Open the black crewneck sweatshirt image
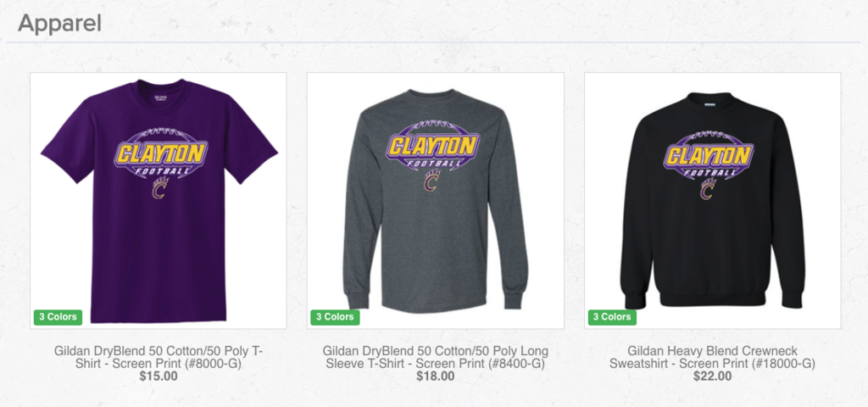 [x=712, y=200]
